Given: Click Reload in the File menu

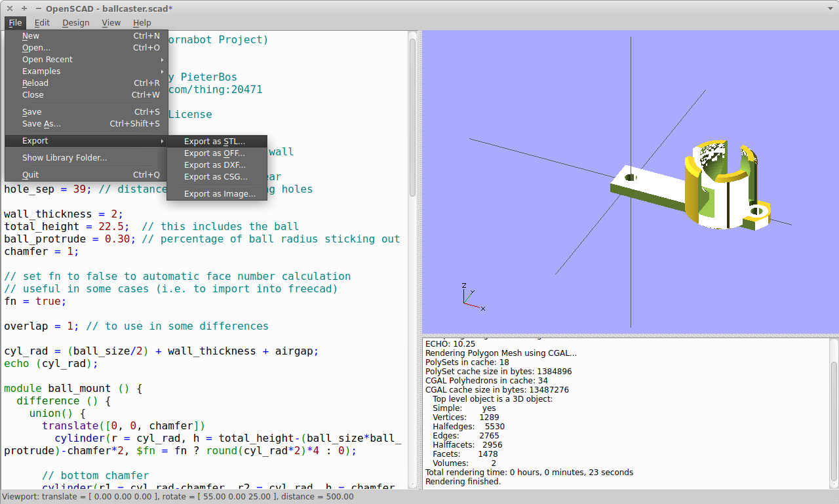Looking at the screenshot, I should pyautogui.click(x=87, y=83).
